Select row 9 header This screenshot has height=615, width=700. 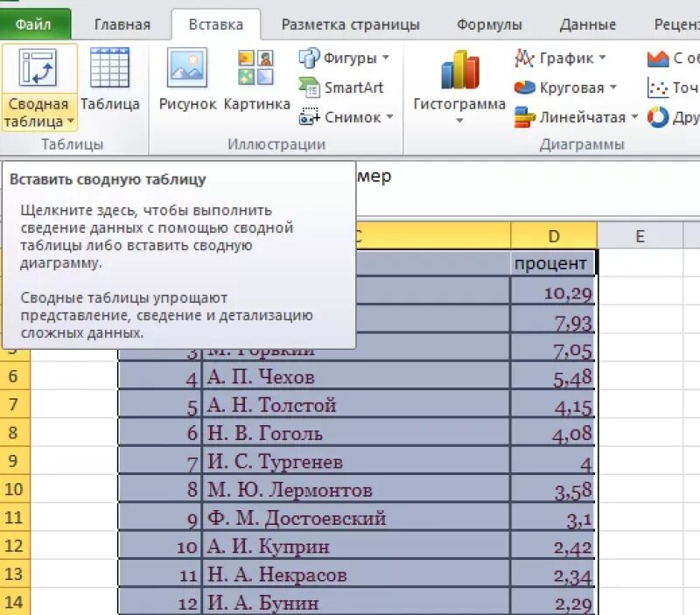15,460
